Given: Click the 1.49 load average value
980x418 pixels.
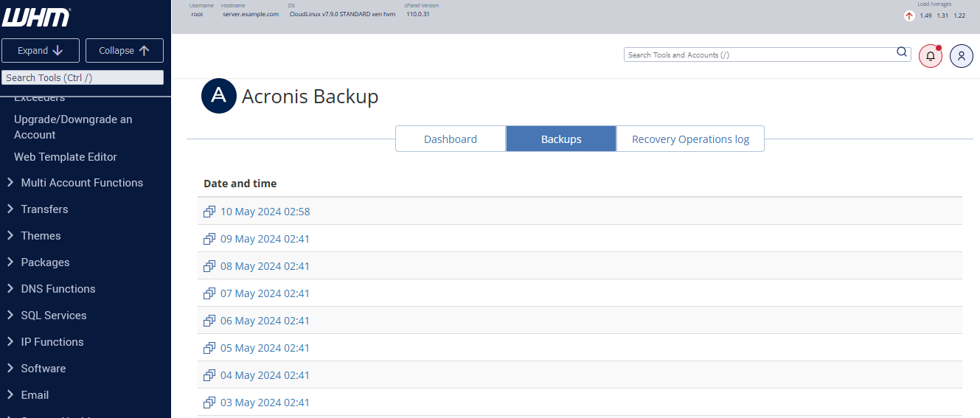Looking at the screenshot, I should click(925, 15).
